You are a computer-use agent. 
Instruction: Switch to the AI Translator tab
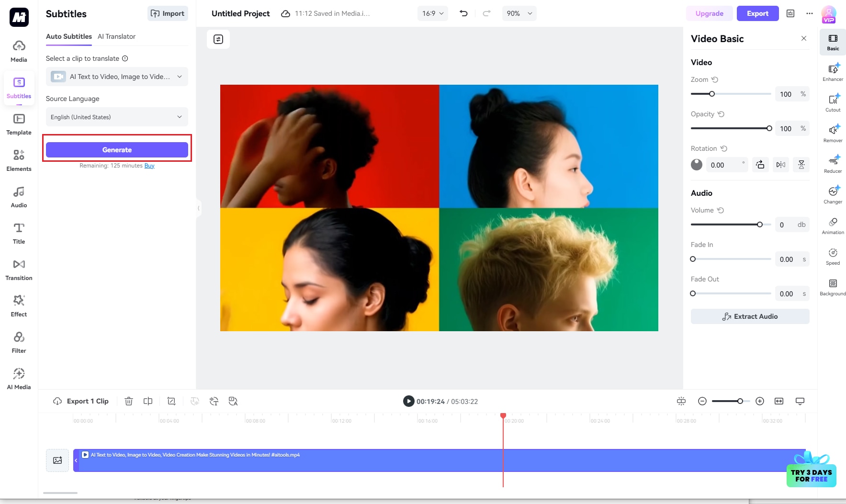[x=116, y=36]
